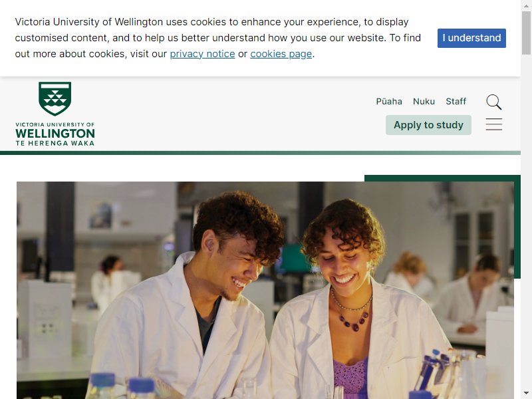
Task: Open the Nuku link in header
Action: tap(424, 102)
